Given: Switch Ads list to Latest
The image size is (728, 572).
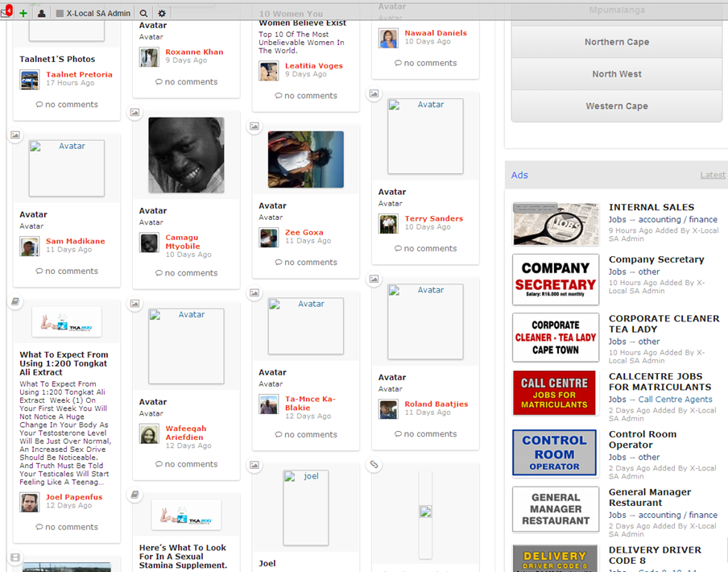Looking at the screenshot, I should tap(713, 175).
